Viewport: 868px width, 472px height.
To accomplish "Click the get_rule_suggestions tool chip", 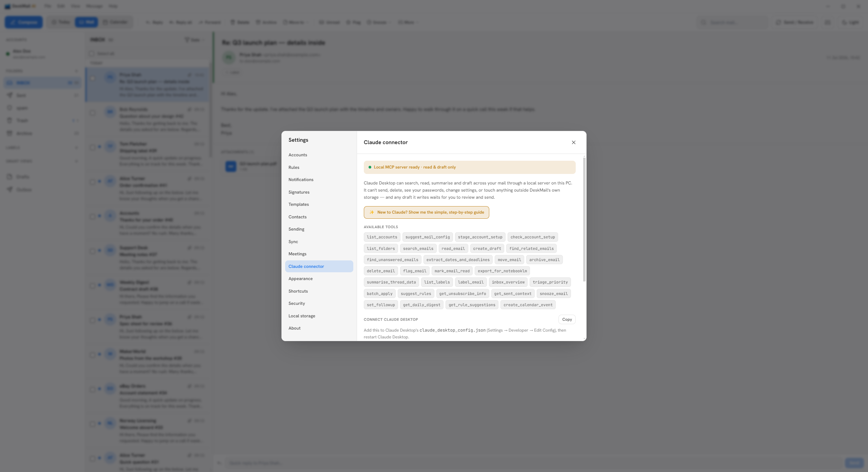I will [472, 305].
